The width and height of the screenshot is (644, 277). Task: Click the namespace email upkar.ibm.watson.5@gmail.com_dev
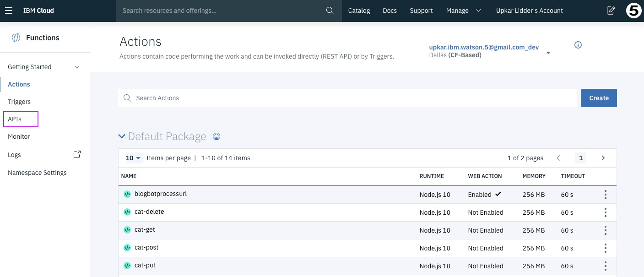(x=484, y=47)
